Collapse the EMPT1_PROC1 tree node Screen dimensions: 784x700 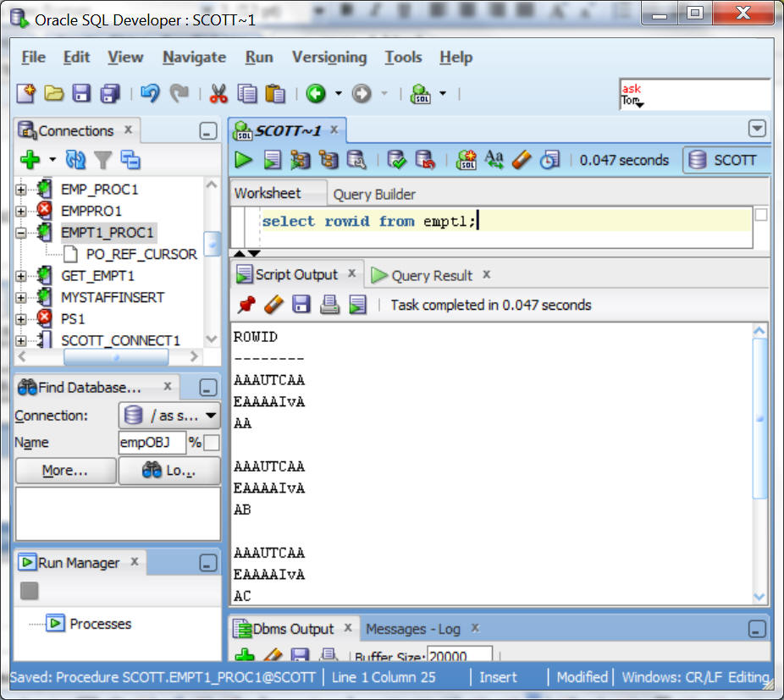click(x=21, y=232)
